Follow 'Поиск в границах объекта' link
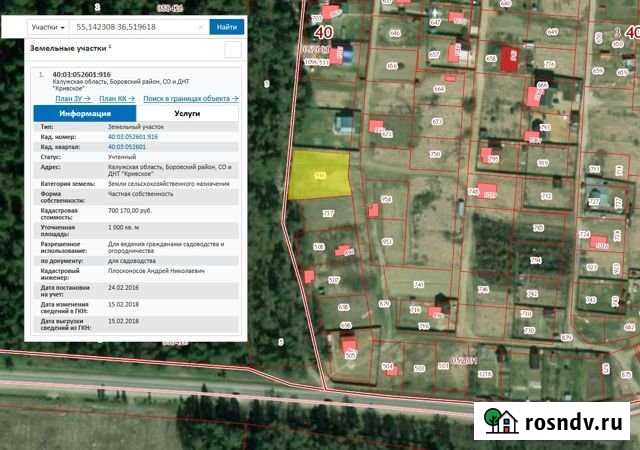This screenshot has width=640, height=450. point(191,99)
